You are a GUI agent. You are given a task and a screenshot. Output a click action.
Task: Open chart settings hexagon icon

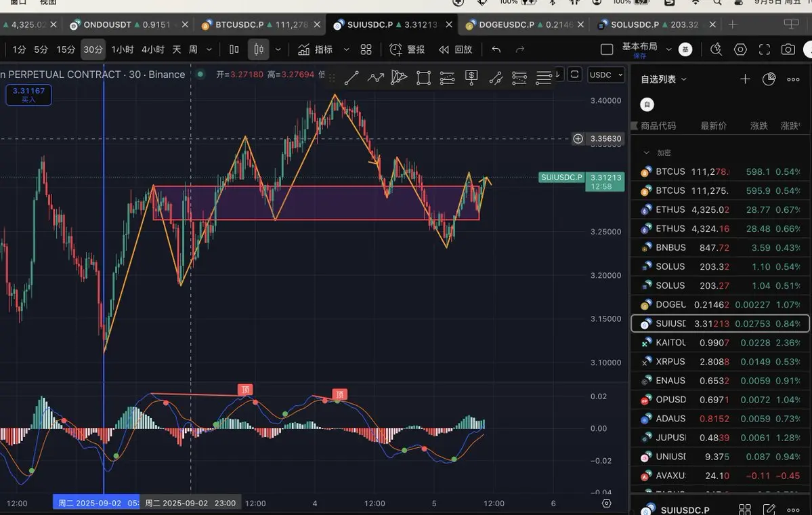click(740, 49)
